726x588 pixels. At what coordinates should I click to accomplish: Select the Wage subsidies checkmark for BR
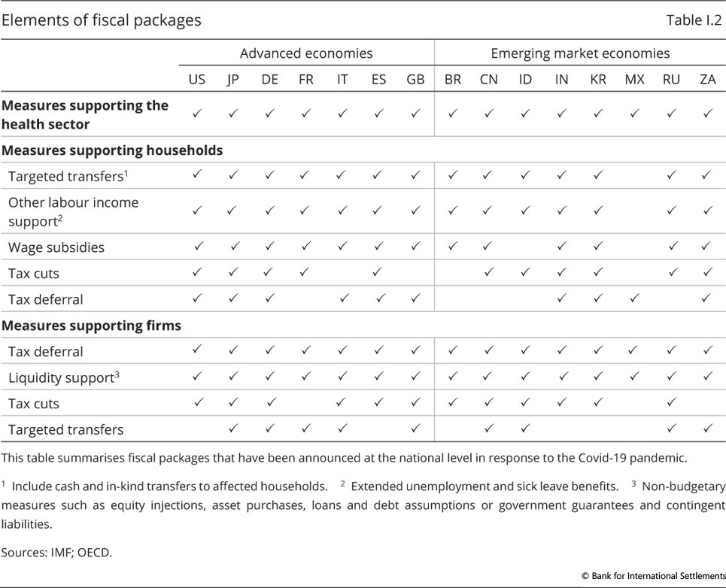[x=453, y=246]
